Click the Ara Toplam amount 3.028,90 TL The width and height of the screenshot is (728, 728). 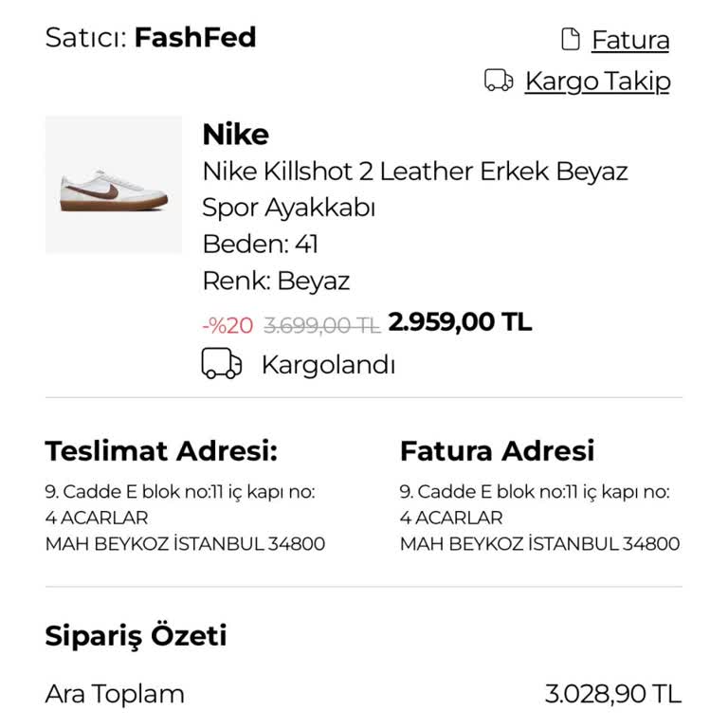click(x=613, y=694)
